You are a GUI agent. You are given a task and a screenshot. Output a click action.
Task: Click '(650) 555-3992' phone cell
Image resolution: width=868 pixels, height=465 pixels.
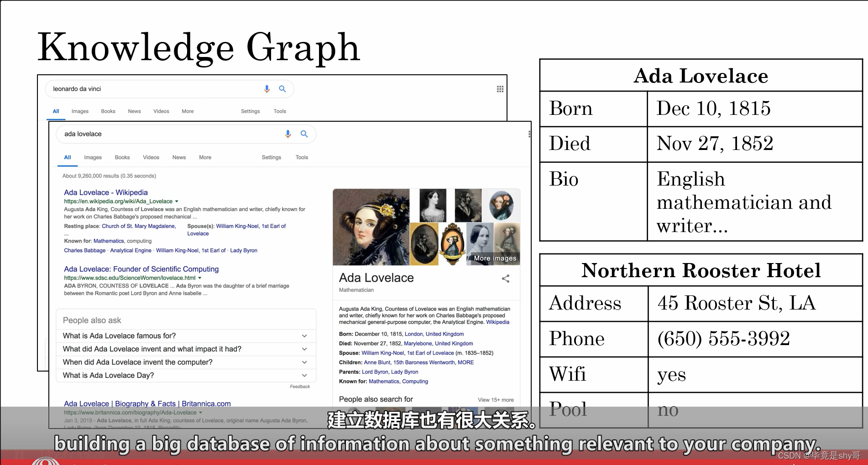(x=755, y=339)
